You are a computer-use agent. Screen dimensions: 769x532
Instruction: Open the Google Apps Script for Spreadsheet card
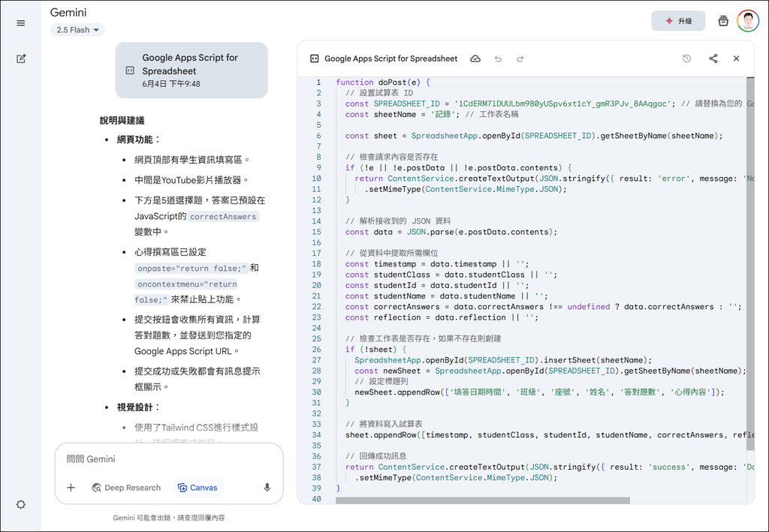point(191,70)
